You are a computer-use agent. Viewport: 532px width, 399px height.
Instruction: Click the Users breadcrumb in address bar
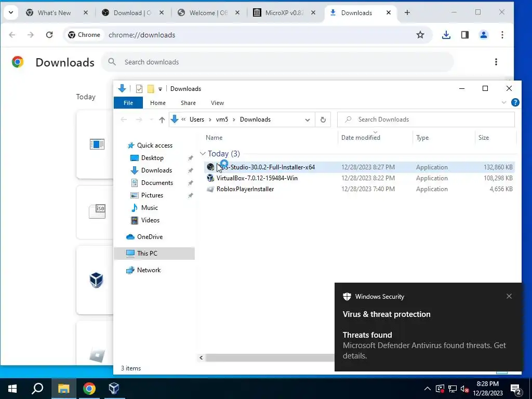[197, 119]
